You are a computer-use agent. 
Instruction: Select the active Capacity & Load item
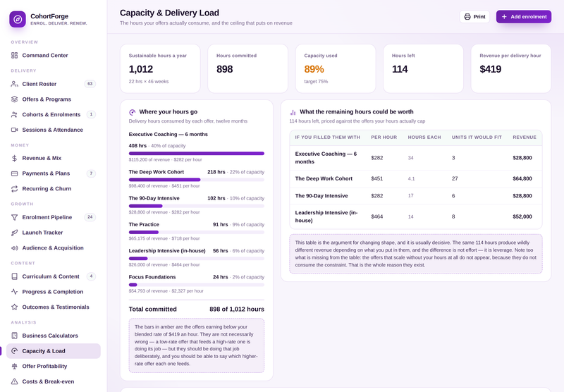54,351
